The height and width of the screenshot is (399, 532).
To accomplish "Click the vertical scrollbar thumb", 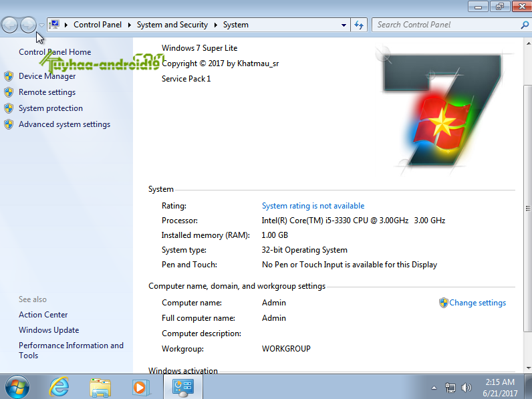I will [x=528, y=208].
